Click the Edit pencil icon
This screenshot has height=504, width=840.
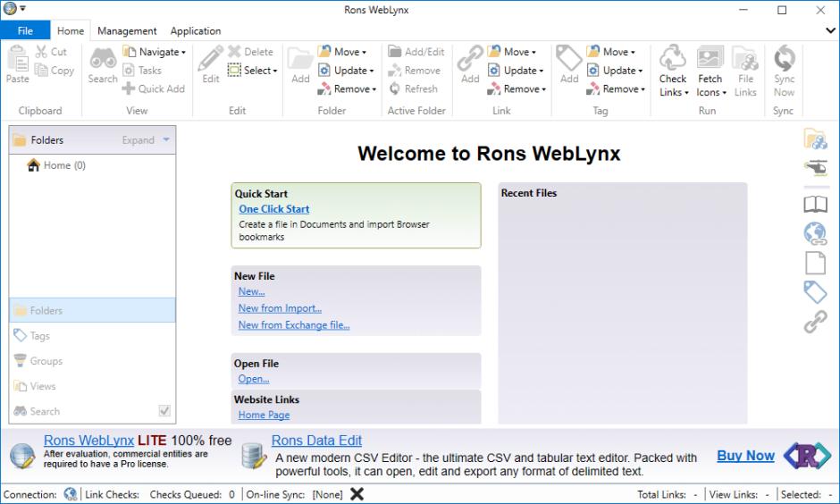click(211, 58)
